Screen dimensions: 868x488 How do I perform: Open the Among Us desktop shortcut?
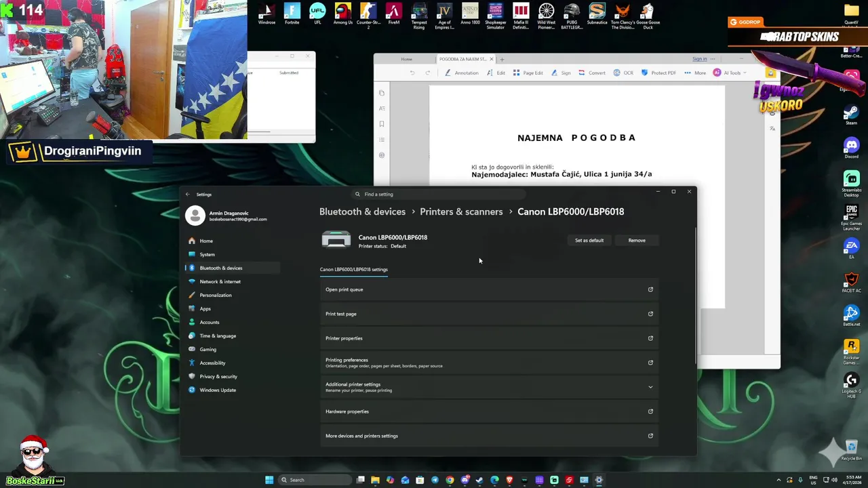(x=343, y=14)
